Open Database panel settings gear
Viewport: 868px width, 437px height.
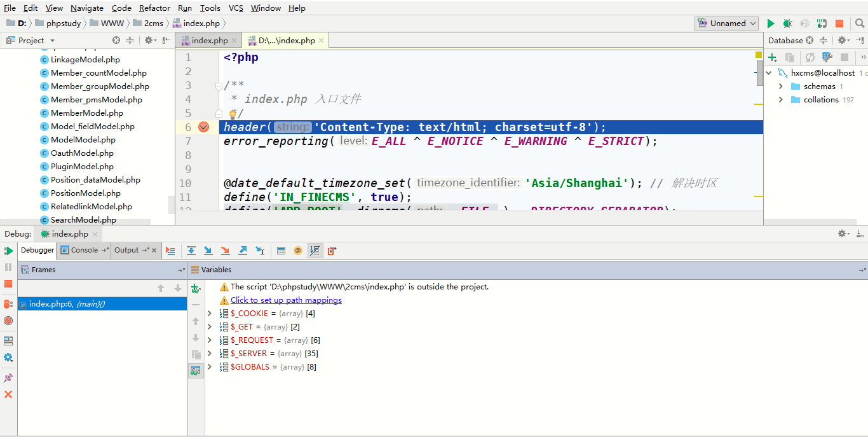843,40
